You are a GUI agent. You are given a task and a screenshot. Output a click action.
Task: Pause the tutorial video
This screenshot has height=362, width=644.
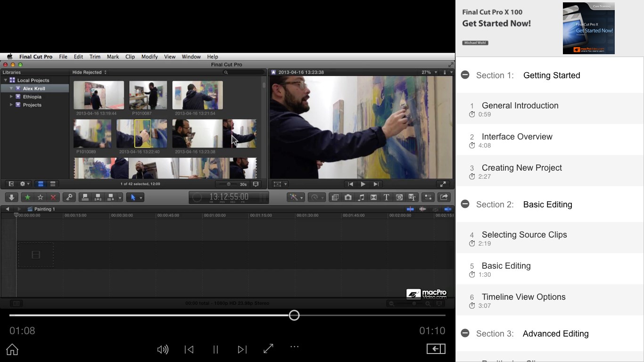[x=215, y=349]
